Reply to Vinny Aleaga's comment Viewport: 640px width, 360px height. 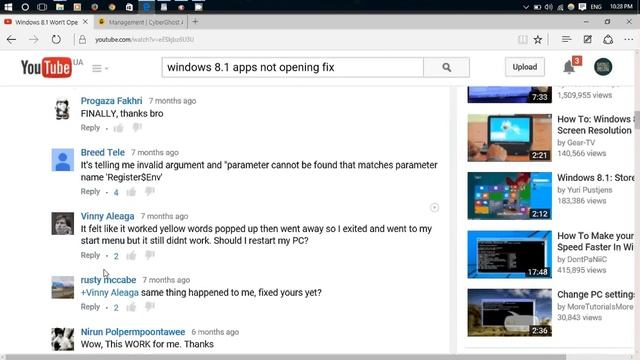pos(90,255)
